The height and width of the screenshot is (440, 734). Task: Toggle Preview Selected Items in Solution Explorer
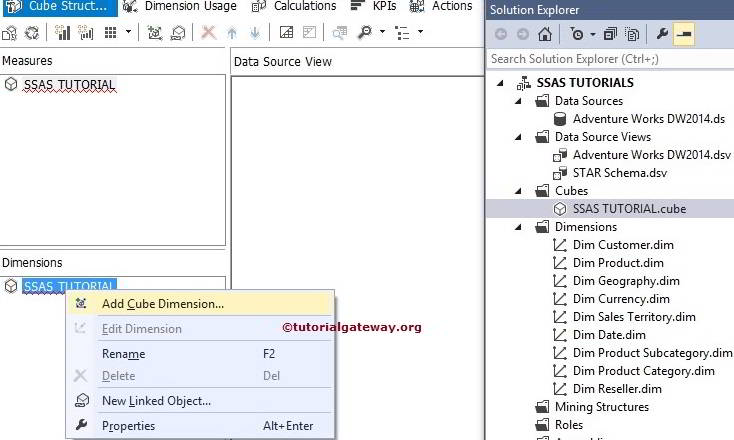coord(684,34)
